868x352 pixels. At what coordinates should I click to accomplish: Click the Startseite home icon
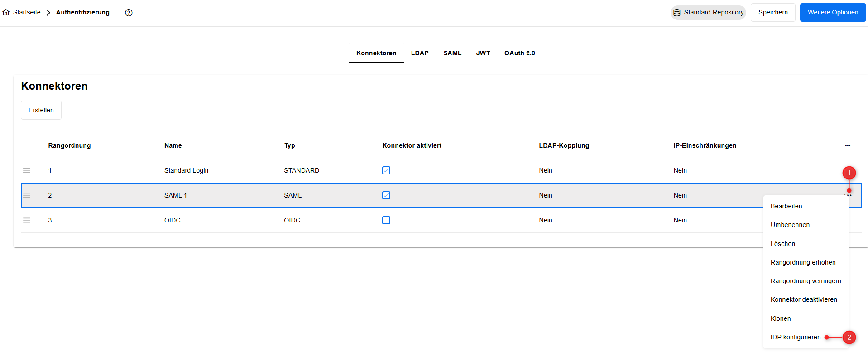(x=6, y=13)
